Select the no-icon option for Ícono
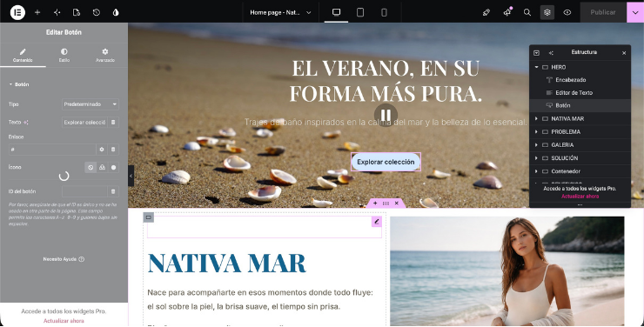Viewport: 644px width, 327px height. (x=91, y=167)
